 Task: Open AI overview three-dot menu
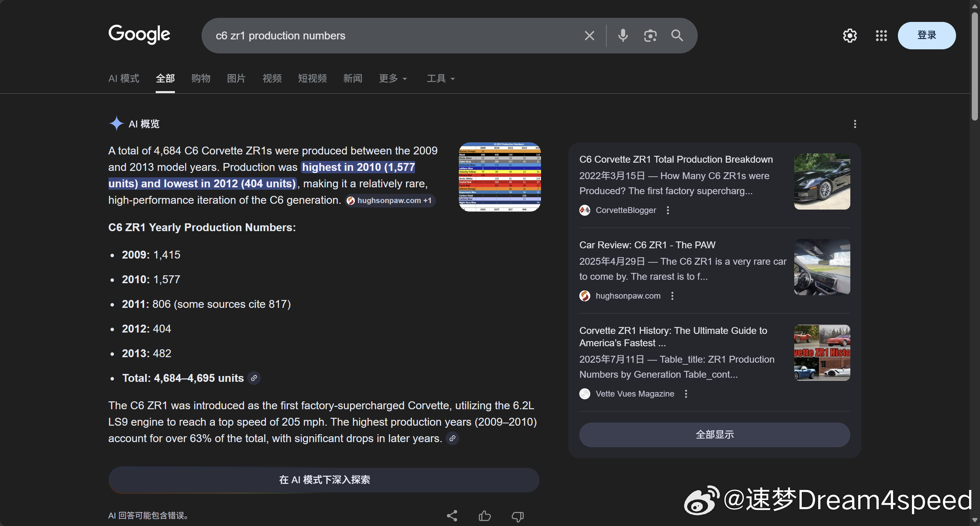pos(855,124)
